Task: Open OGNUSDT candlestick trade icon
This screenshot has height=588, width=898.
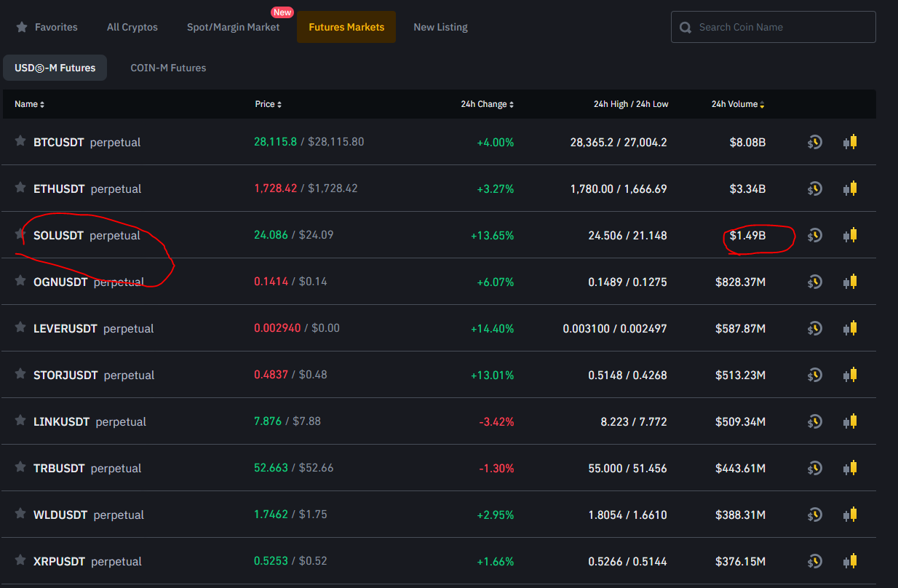Action: (850, 282)
